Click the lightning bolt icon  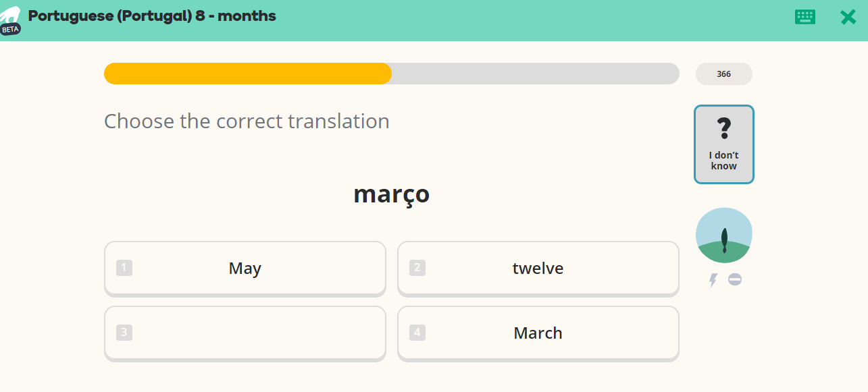pos(713,280)
